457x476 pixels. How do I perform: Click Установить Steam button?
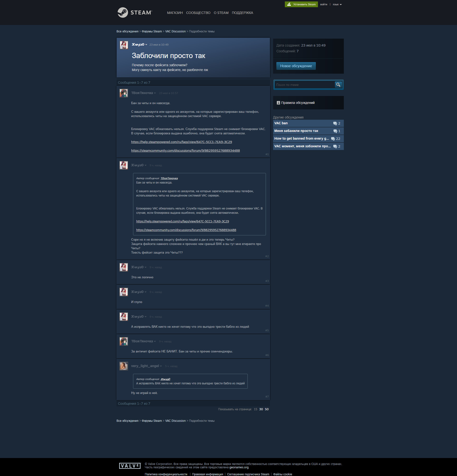coord(301,4)
